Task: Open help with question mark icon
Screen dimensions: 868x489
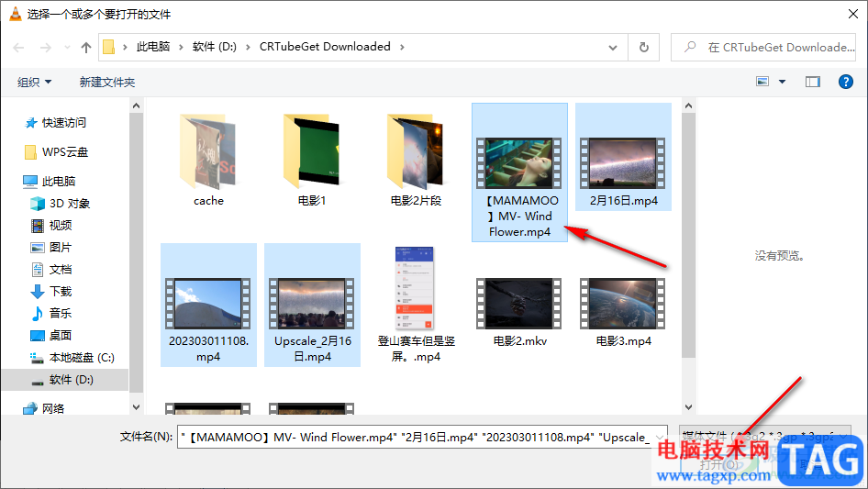Action: [846, 82]
